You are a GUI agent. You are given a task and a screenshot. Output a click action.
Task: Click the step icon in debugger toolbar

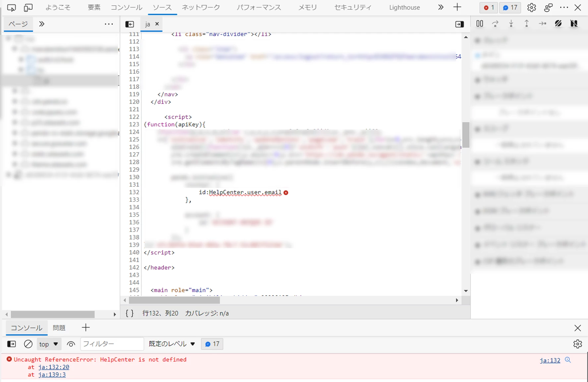543,24
